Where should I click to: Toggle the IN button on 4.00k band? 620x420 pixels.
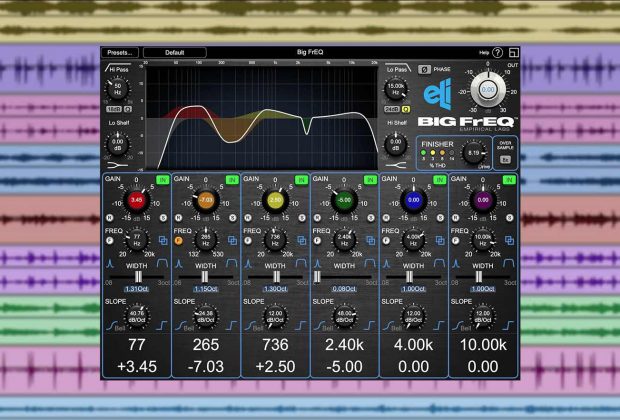(x=440, y=180)
